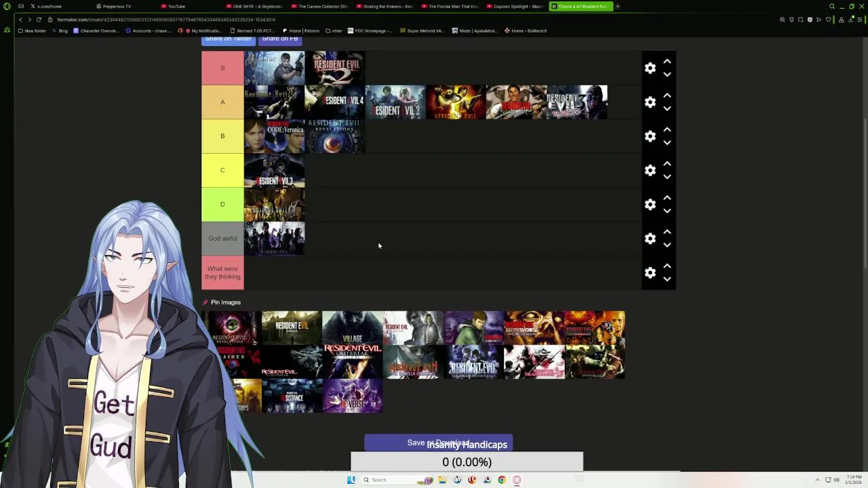Share tier list on Twitter
The image size is (868, 488).
coord(229,39)
